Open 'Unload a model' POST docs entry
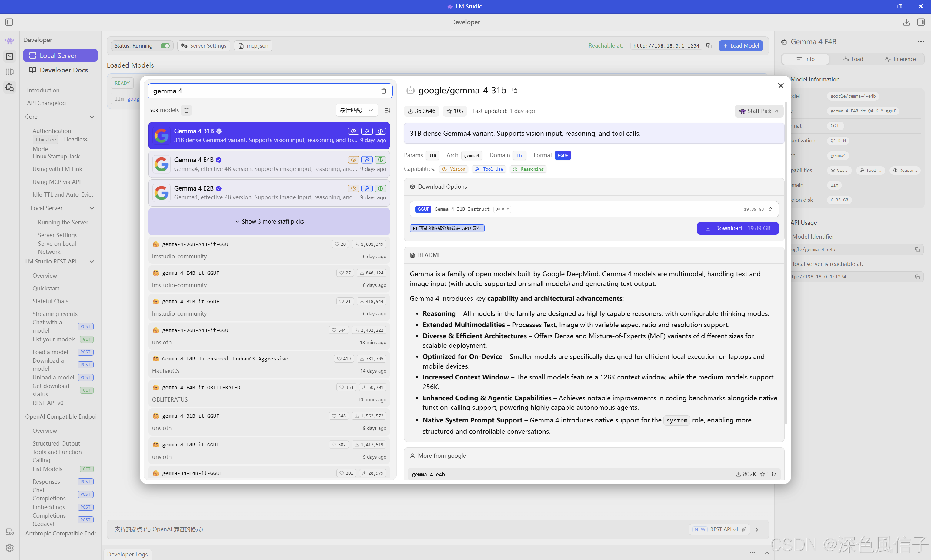 63,377
